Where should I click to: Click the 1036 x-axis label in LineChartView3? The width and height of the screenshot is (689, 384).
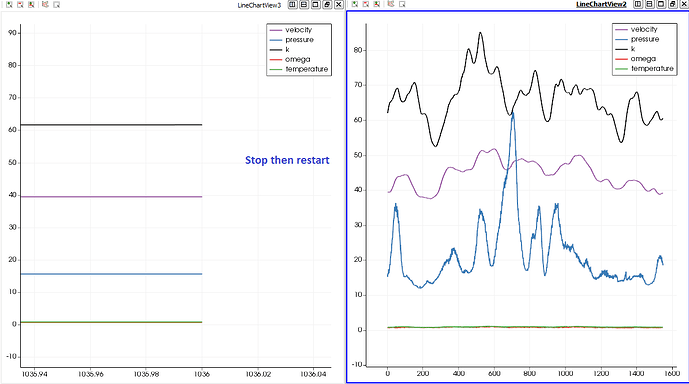click(202, 374)
